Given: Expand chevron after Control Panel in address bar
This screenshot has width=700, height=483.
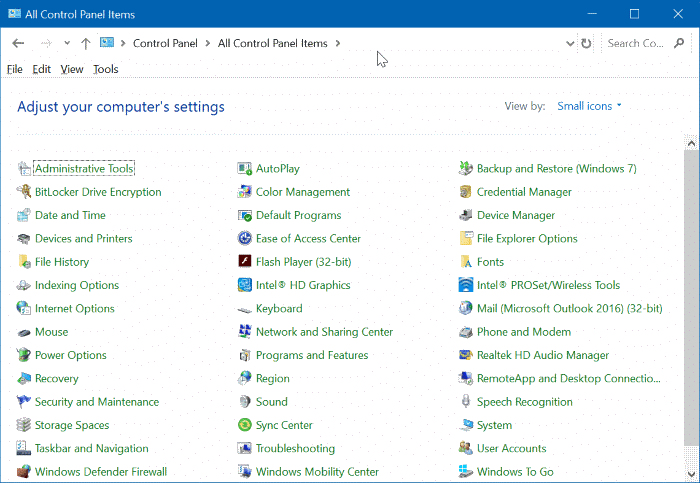Looking at the screenshot, I should (x=208, y=43).
